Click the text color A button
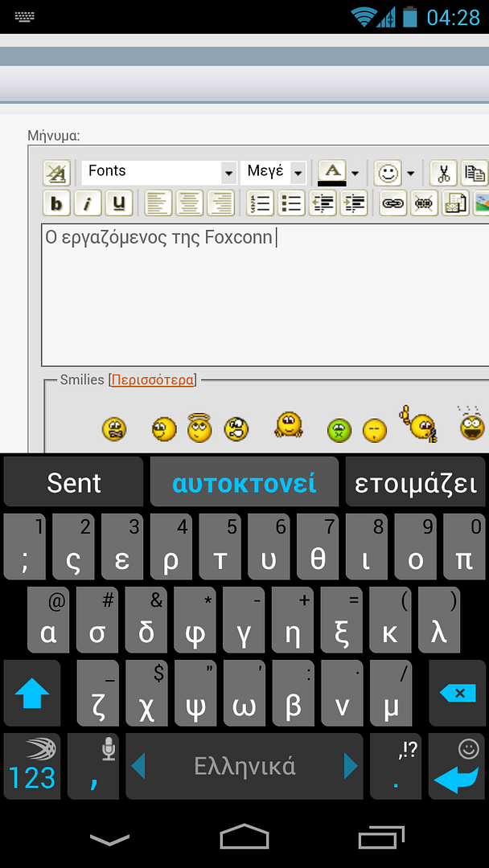 tap(331, 174)
